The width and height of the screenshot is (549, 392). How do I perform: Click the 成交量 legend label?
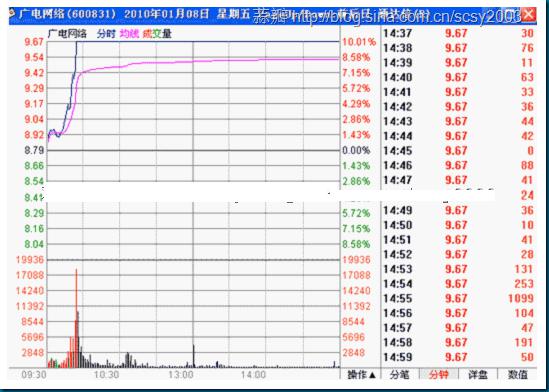pos(157,34)
